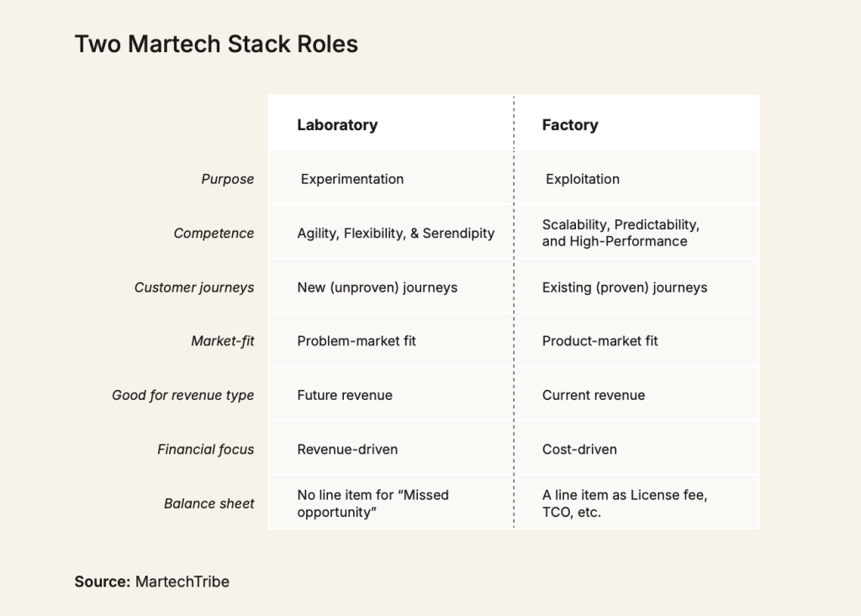861x616 pixels.
Task: Click the "Cost-driven" cell
Action: coord(579,450)
